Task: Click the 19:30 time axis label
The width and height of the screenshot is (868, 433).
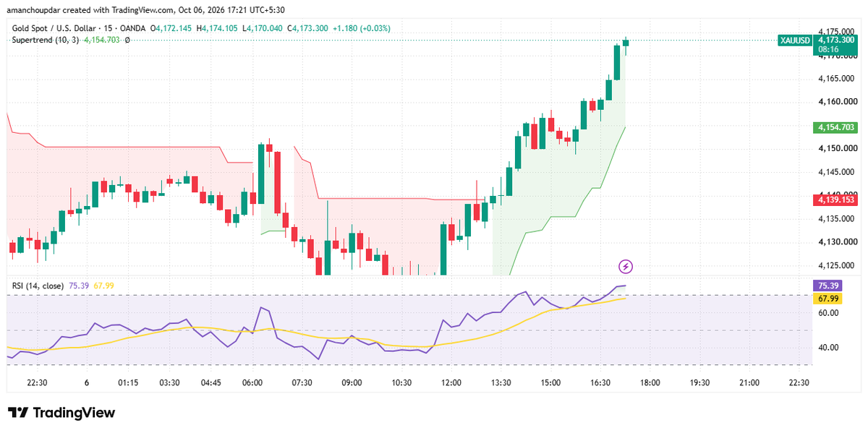Action: (699, 383)
